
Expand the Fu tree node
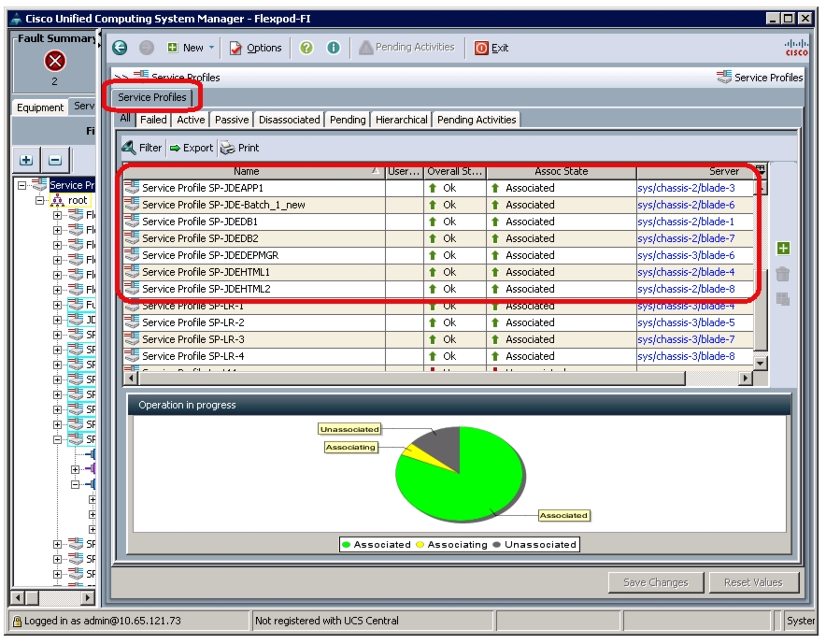57,305
